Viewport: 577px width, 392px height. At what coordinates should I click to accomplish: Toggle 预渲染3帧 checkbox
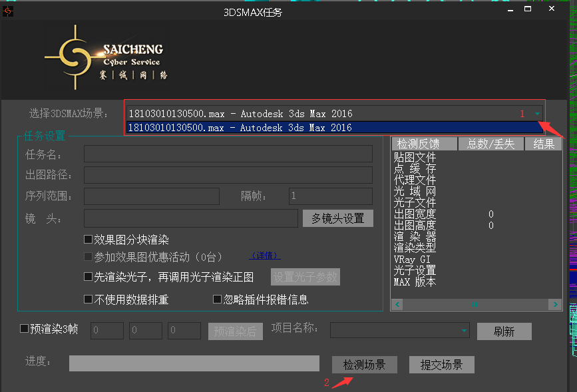pos(25,328)
